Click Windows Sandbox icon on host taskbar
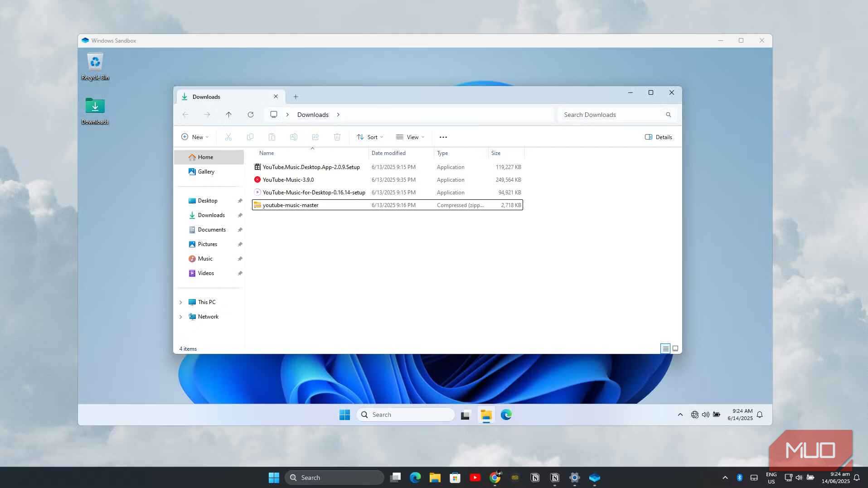Image resolution: width=868 pixels, height=488 pixels. [x=595, y=478]
